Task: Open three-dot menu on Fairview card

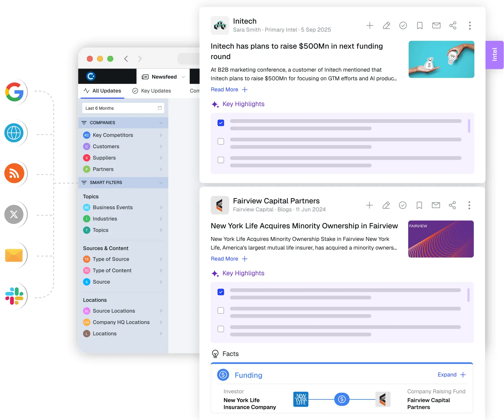Action: coord(469,205)
